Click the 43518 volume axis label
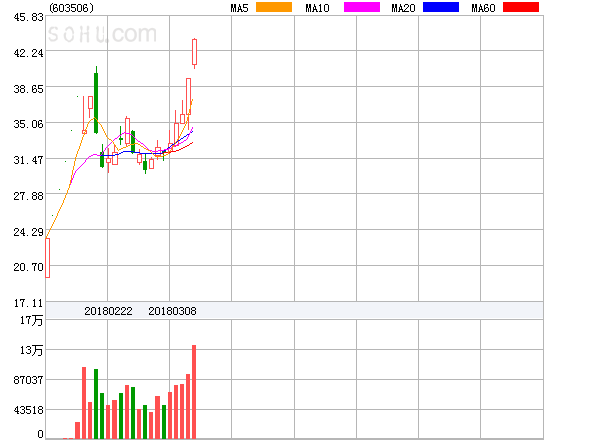Image resolution: width=600 pixels, height=440 pixels. click(29, 410)
